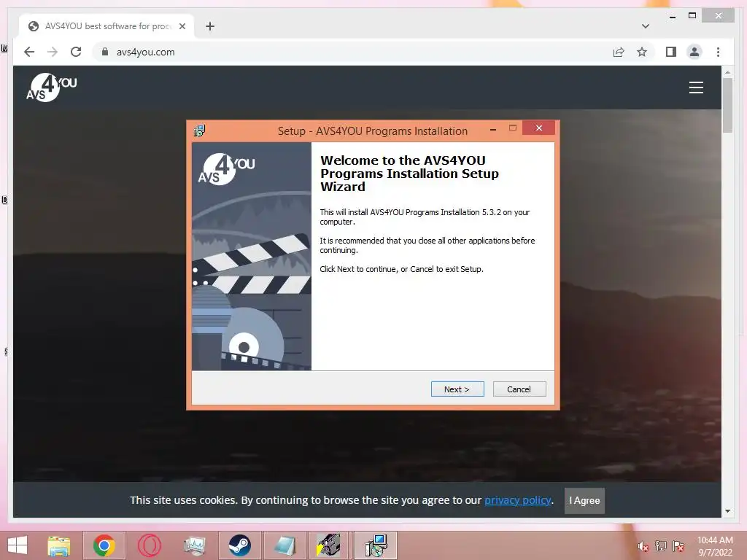Open the privacy policy link

tap(518, 500)
